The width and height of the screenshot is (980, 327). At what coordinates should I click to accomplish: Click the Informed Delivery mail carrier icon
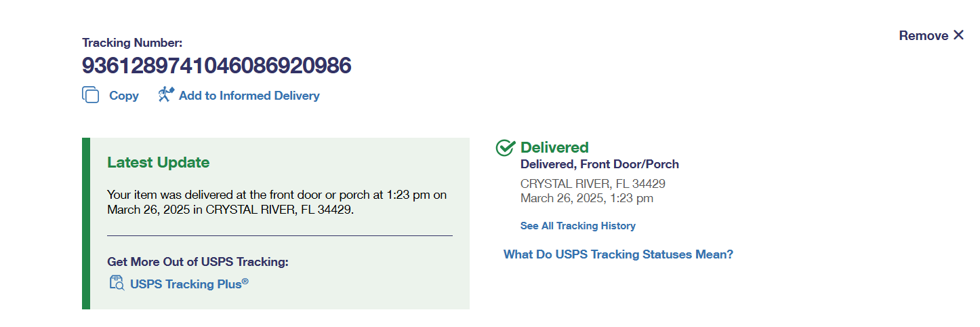pos(166,94)
